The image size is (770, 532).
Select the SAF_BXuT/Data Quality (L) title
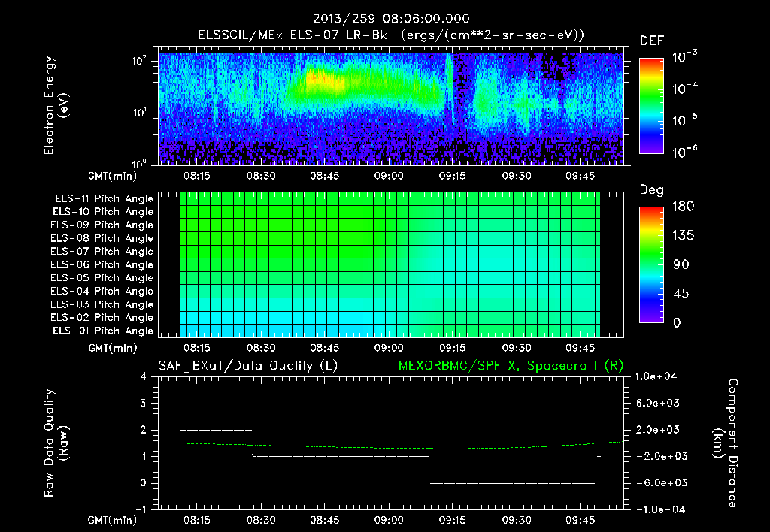tap(248, 366)
